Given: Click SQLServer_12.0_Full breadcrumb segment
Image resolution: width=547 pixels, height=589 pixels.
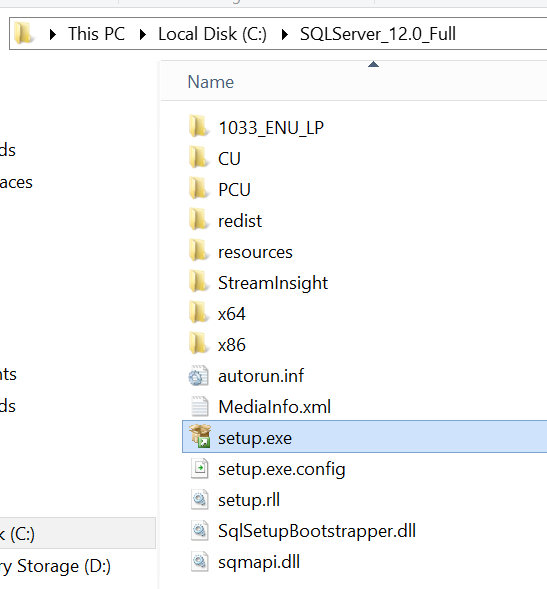Looking at the screenshot, I should pyautogui.click(x=378, y=34).
